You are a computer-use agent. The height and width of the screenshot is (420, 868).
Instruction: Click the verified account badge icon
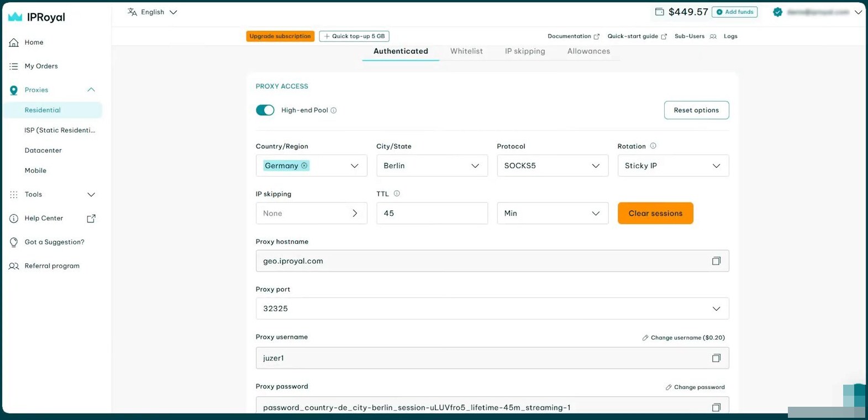click(777, 12)
